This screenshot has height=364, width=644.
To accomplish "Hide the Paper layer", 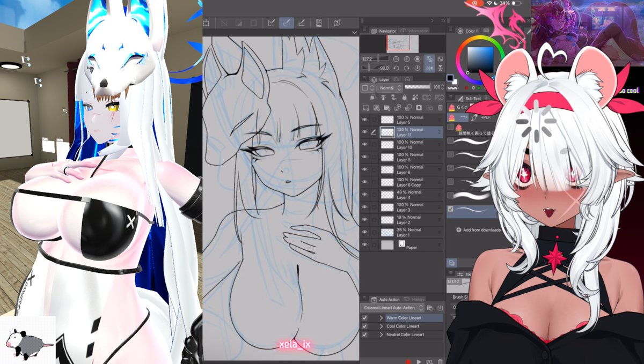I will tap(364, 244).
